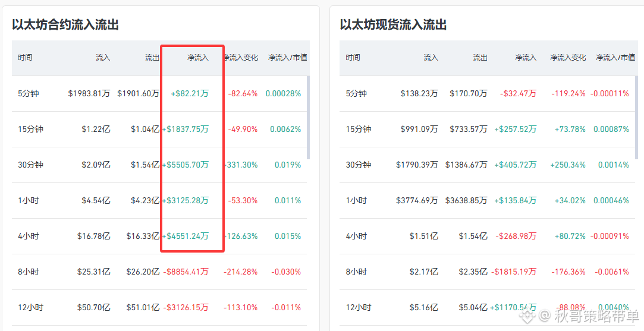Click the inflow value $4.54亿
The height and width of the screenshot is (331, 644).
point(96,201)
